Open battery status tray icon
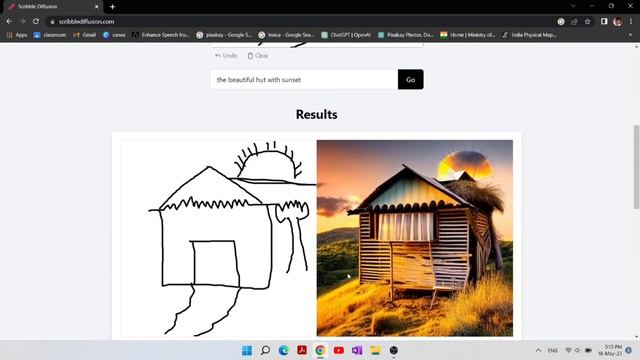This screenshot has height=360, width=640. [x=588, y=350]
